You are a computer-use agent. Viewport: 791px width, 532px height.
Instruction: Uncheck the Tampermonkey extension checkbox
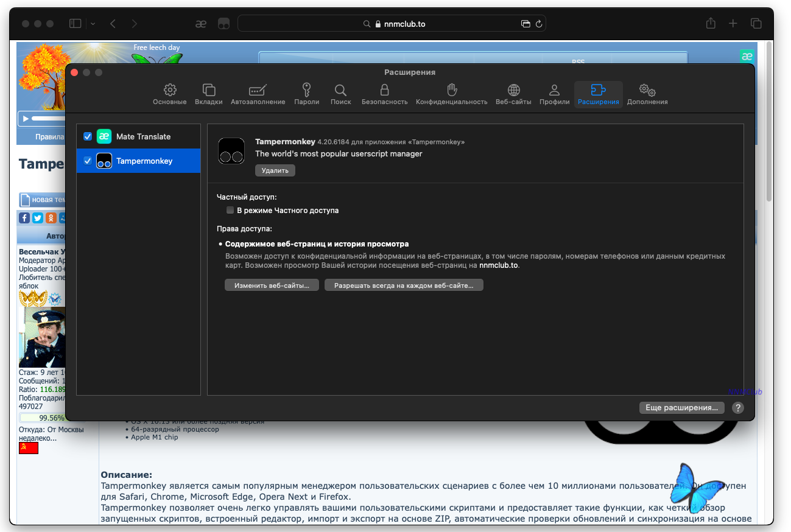(x=88, y=161)
